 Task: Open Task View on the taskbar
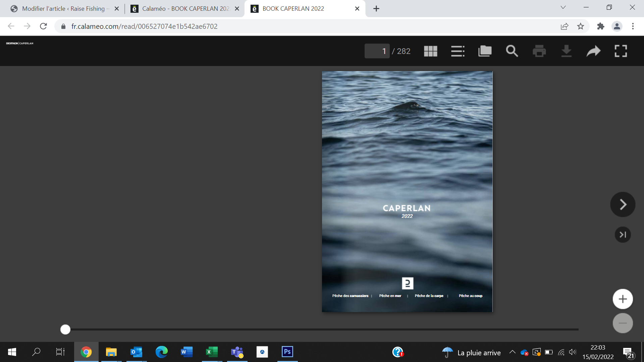coord(60,352)
